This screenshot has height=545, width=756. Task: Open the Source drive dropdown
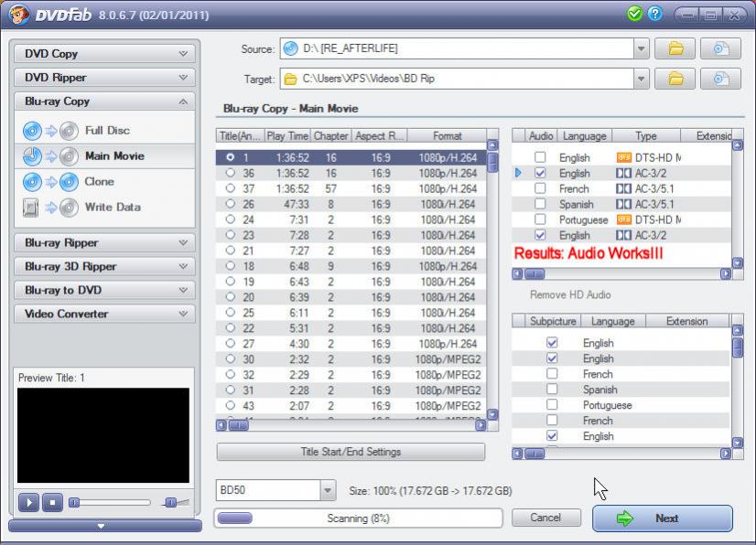(x=641, y=48)
